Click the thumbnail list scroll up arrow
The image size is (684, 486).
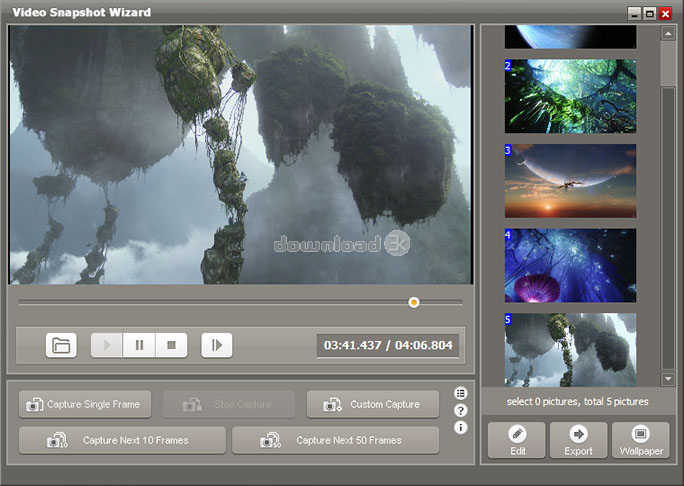pos(668,33)
